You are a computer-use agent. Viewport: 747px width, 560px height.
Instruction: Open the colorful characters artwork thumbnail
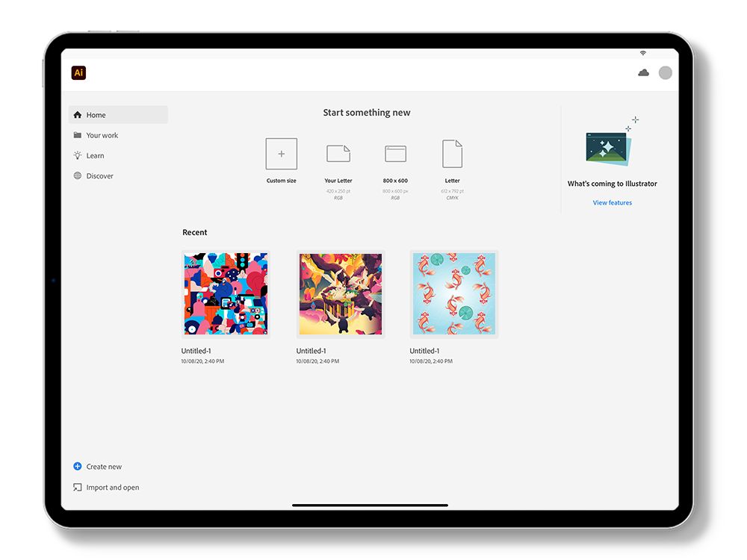point(226,293)
